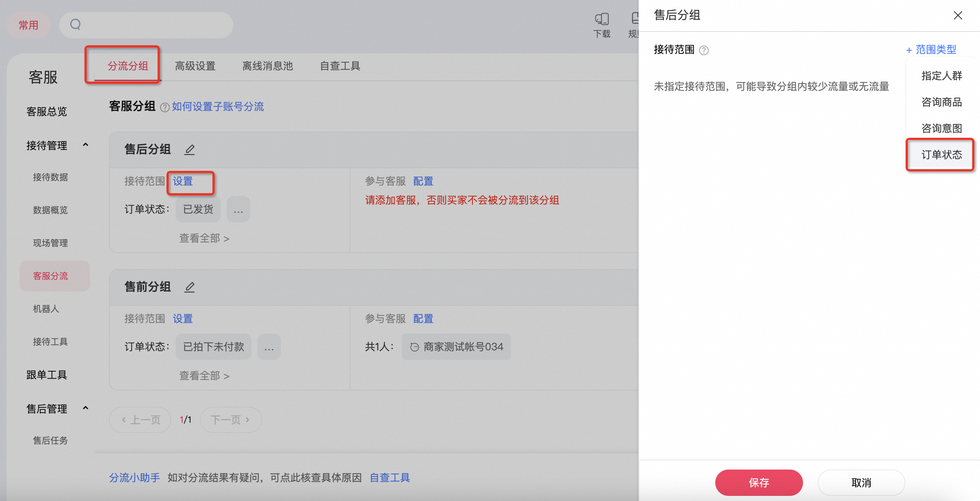Collapse the 接待管理 sidebar section

pyautogui.click(x=86, y=145)
